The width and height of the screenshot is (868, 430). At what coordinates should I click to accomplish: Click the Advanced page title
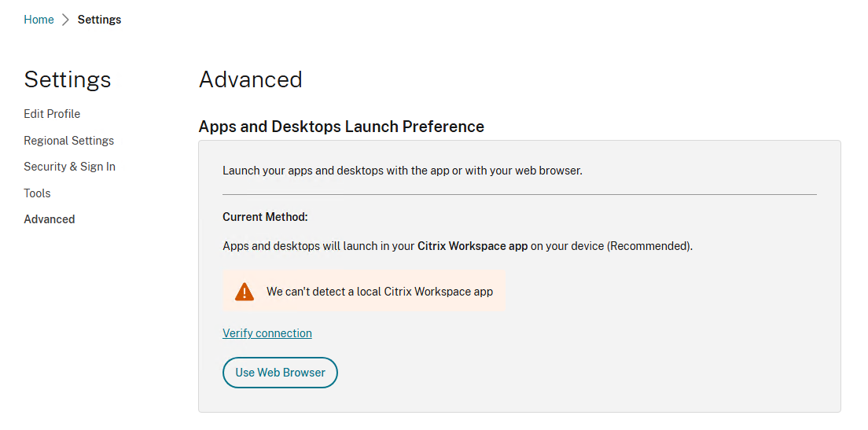point(251,79)
